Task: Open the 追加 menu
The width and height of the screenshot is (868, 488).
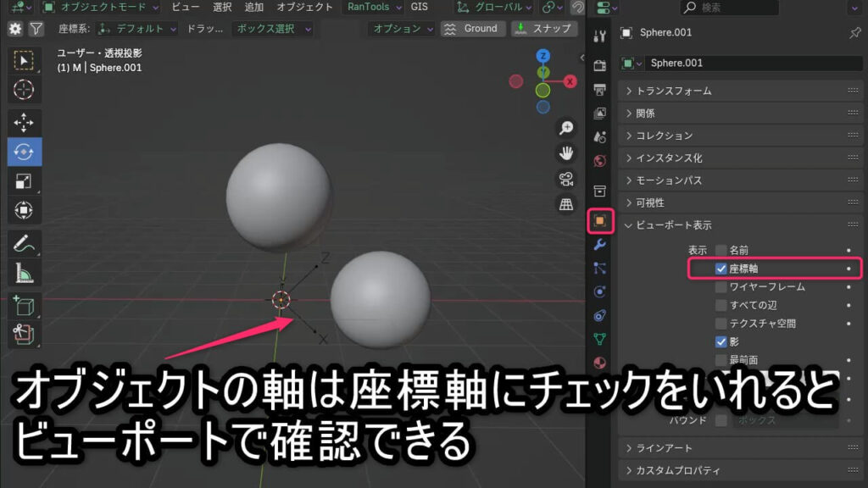Action: [253, 7]
